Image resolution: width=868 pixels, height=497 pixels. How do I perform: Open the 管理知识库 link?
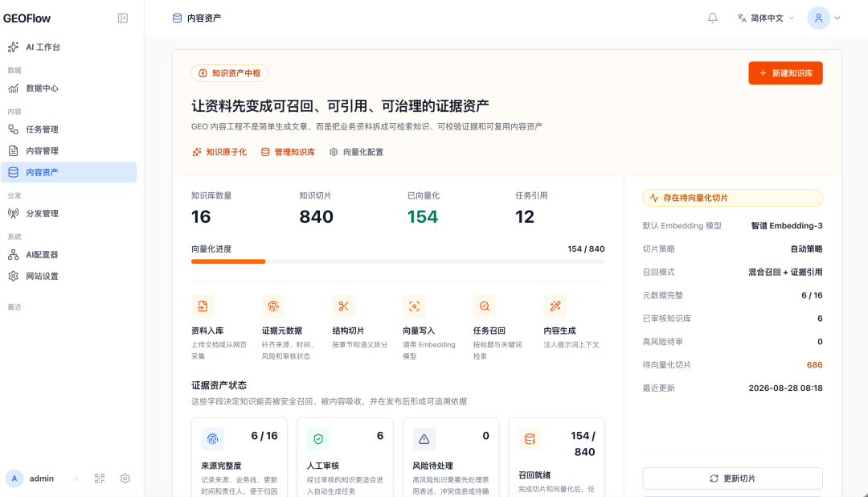pos(288,152)
